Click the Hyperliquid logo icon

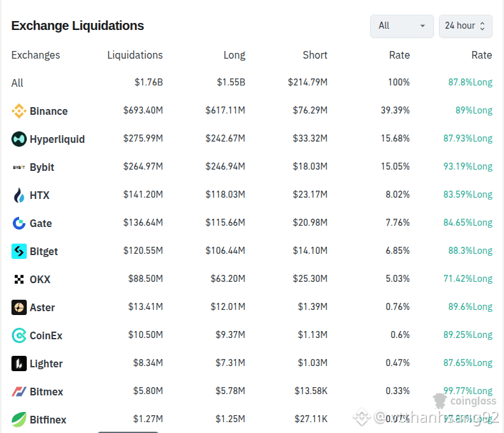click(x=19, y=139)
